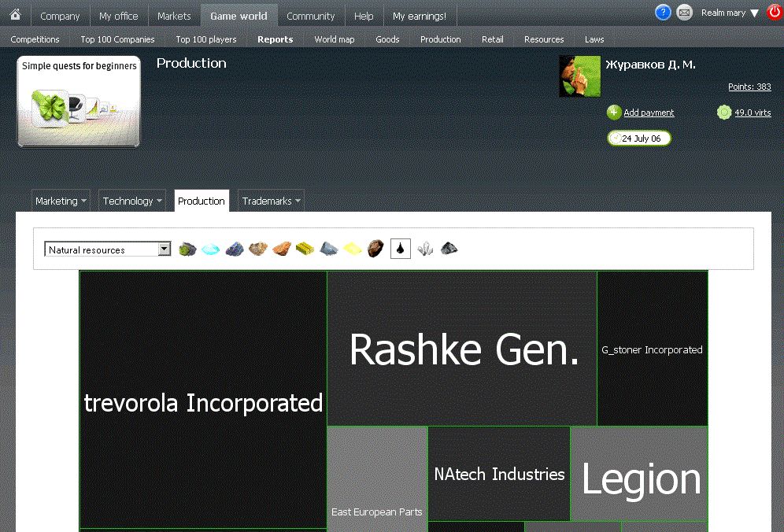The width and height of the screenshot is (784, 532).
Task: Click the home icon in top bar
Action: point(15,15)
